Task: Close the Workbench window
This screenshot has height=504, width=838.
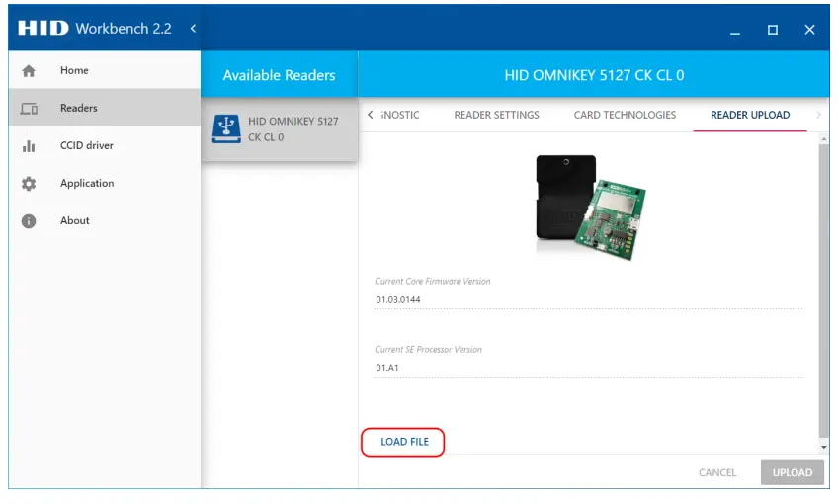Action: coord(809,30)
